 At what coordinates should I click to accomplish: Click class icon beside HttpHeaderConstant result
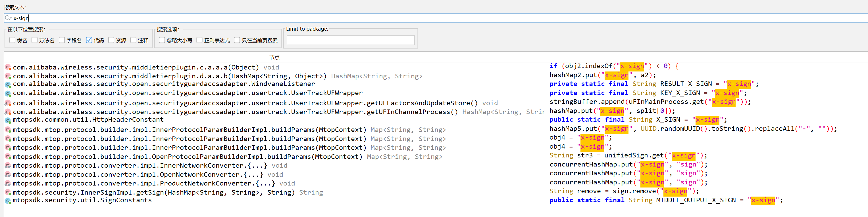[8, 120]
